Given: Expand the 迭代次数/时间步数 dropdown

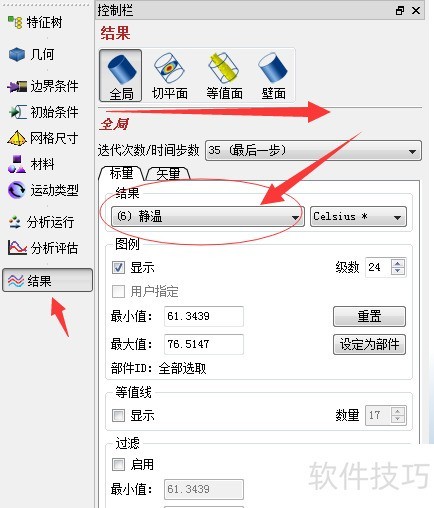Looking at the screenshot, I should 313,151.
